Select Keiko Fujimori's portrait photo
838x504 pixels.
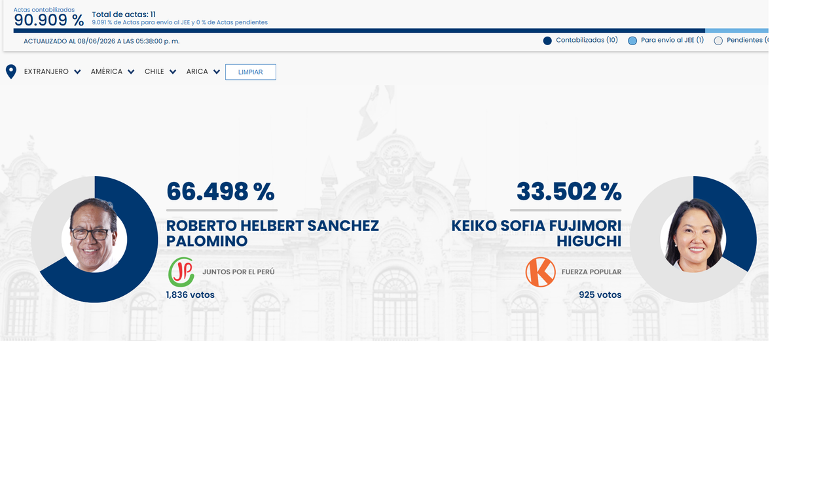point(693,236)
